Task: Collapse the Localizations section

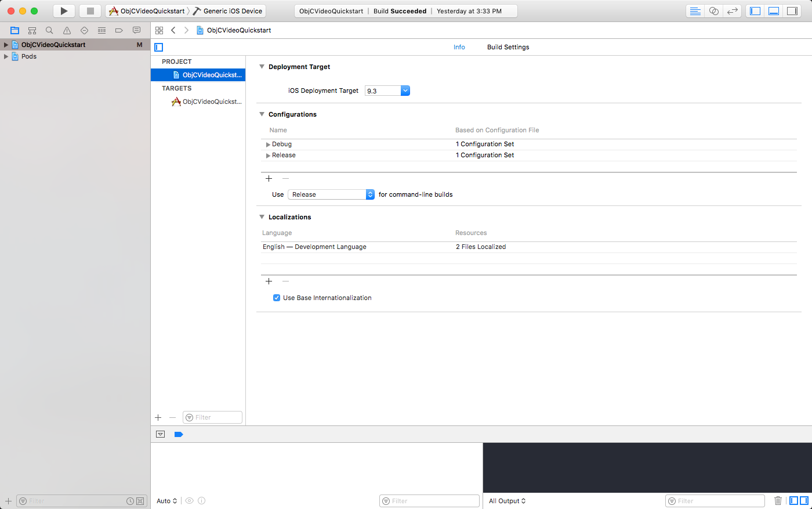Action: tap(262, 217)
